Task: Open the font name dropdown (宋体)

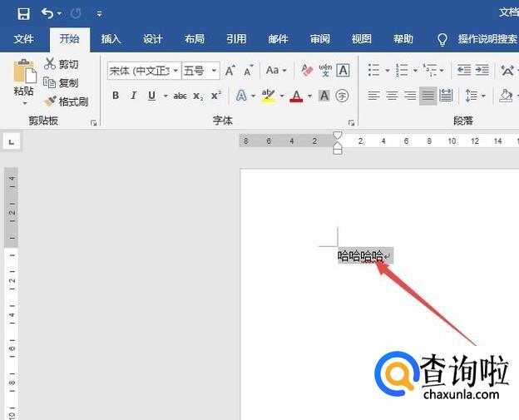Action: [x=143, y=71]
